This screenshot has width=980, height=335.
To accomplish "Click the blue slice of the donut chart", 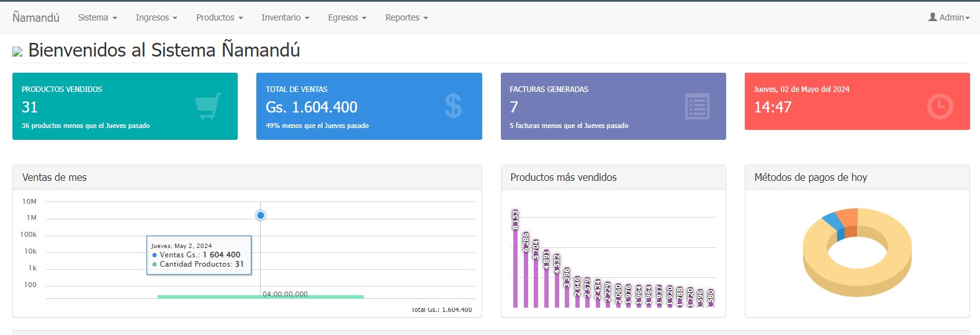I will (x=830, y=221).
